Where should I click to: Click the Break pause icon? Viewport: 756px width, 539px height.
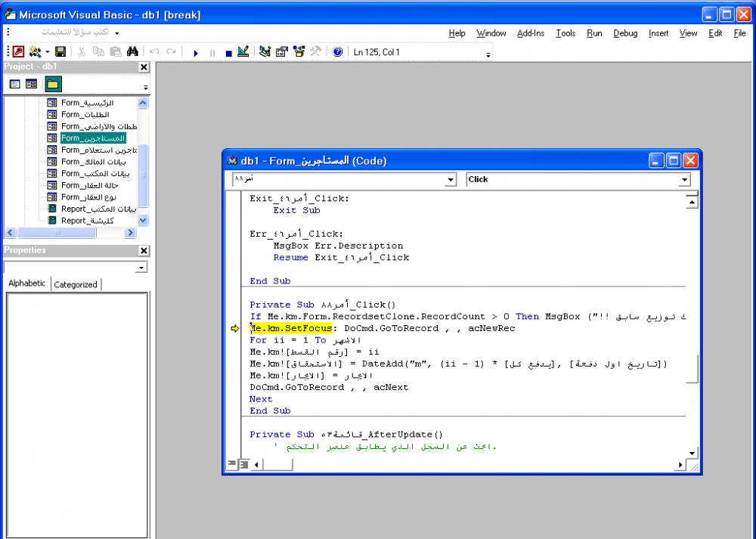pyautogui.click(x=212, y=53)
